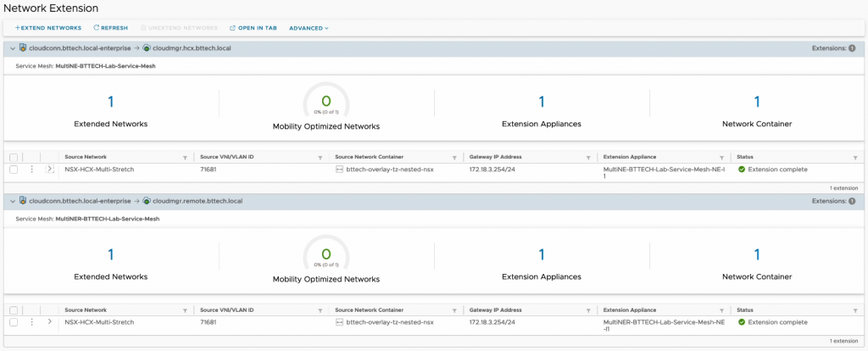Open the actions menu for first network row
Image resolution: width=868 pixels, height=351 pixels.
[x=32, y=170]
